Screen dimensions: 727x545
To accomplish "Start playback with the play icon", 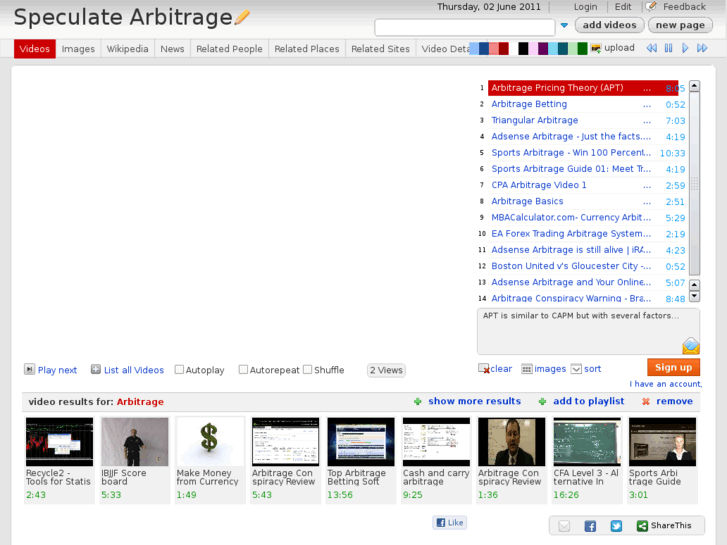I will pyautogui.click(x=685, y=48).
